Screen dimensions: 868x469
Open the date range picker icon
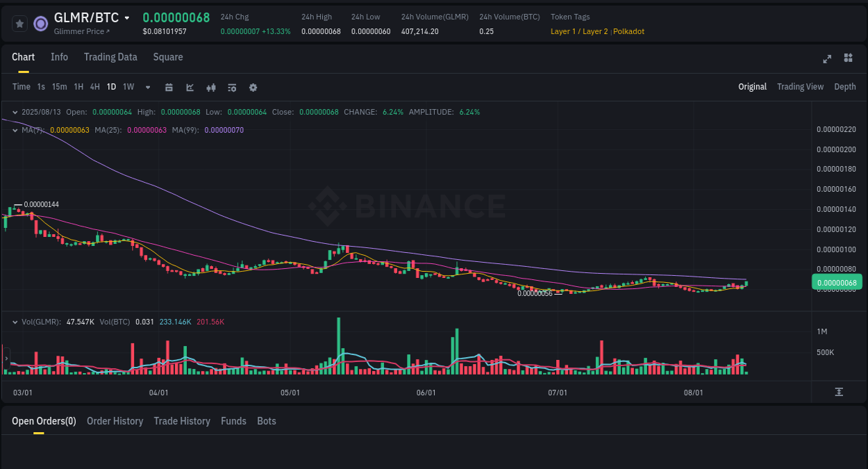point(169,87)
